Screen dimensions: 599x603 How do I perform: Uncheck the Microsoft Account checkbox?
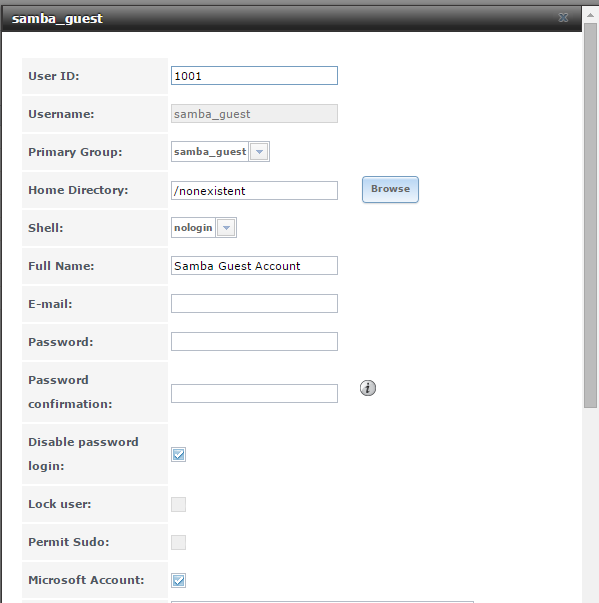point(178,580)
